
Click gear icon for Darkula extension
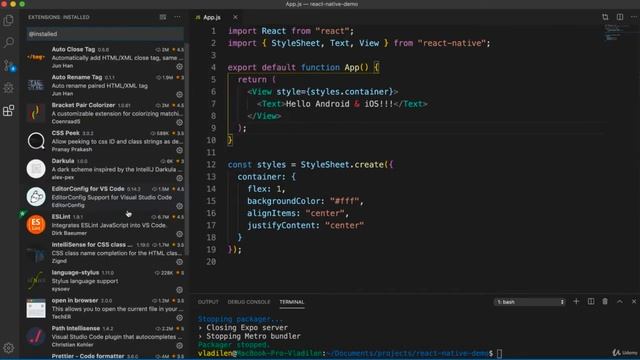tap(180, 178)
